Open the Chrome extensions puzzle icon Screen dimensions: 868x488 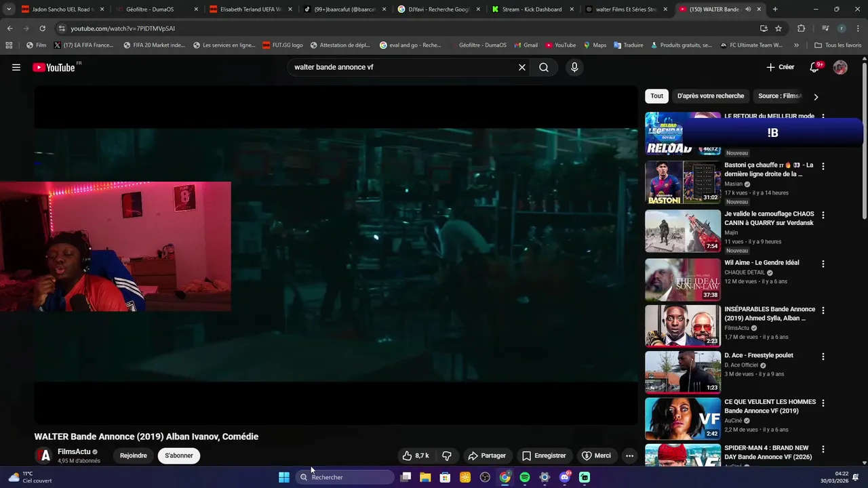click(x=802, y=28)
